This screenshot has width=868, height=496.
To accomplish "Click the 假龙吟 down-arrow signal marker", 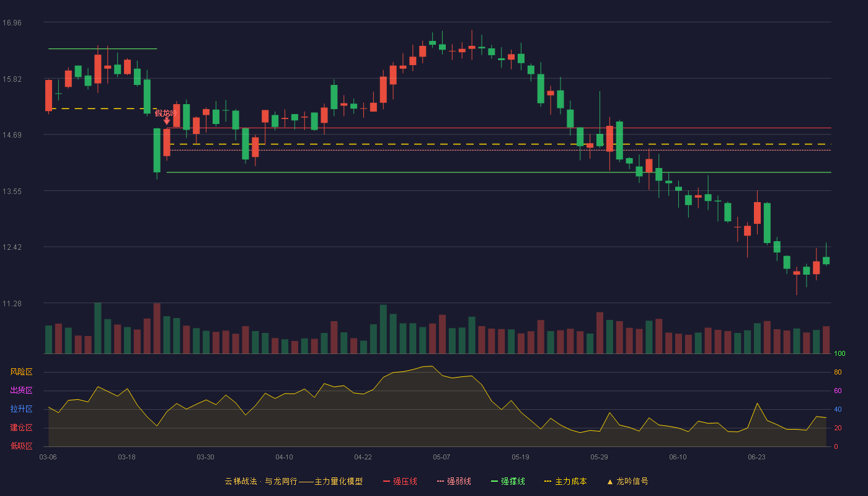I will point(166,122).
